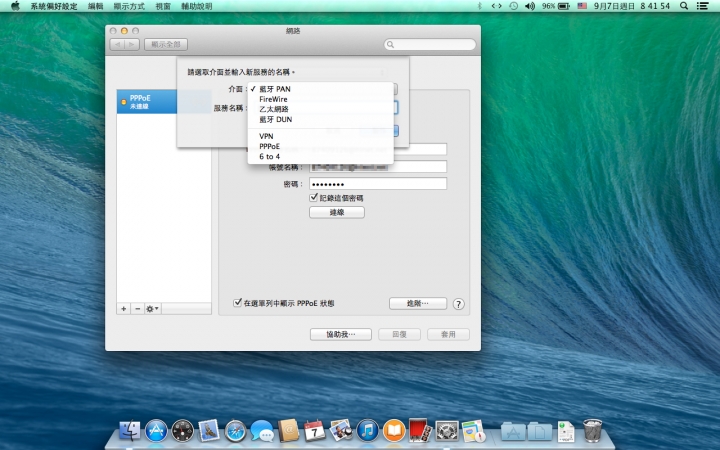Open Notification Center list icon
The image size is (720, 450).
click(x=702, y=6)
